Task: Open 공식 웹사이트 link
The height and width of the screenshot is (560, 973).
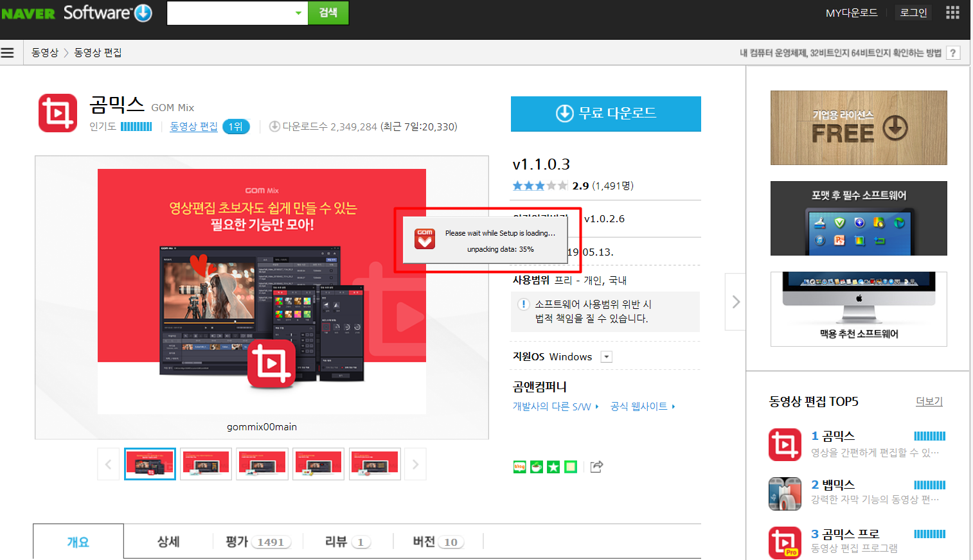Action: (x=643, y=407)
